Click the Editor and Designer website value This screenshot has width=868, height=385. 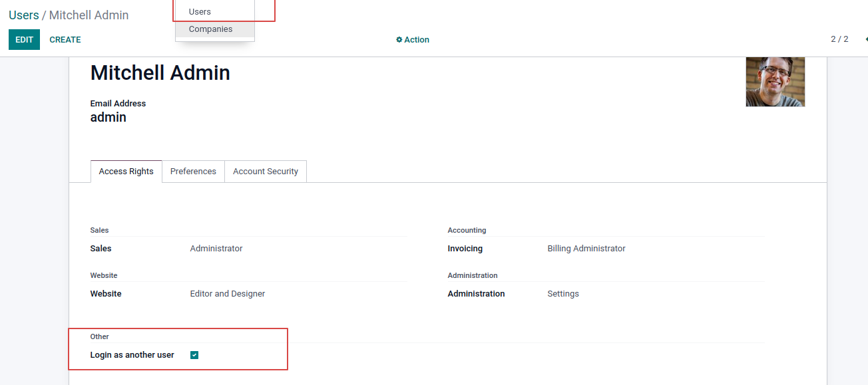227,294
